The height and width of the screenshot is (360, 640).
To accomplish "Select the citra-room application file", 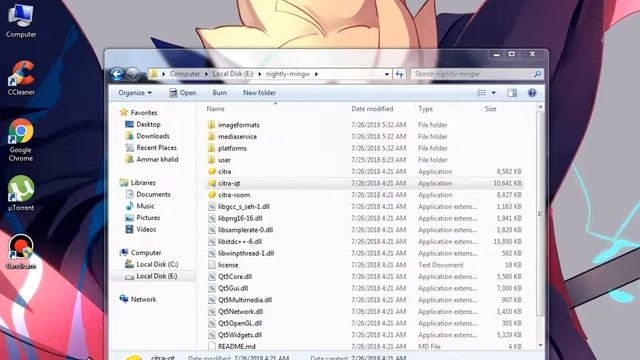I will pyautogui.click(x=364, y=195).
